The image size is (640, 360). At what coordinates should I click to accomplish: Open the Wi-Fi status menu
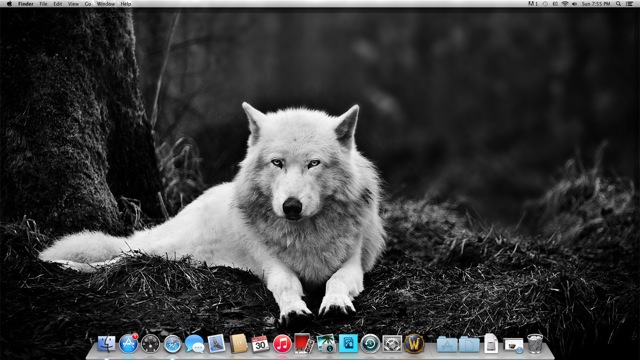[565, 4]
